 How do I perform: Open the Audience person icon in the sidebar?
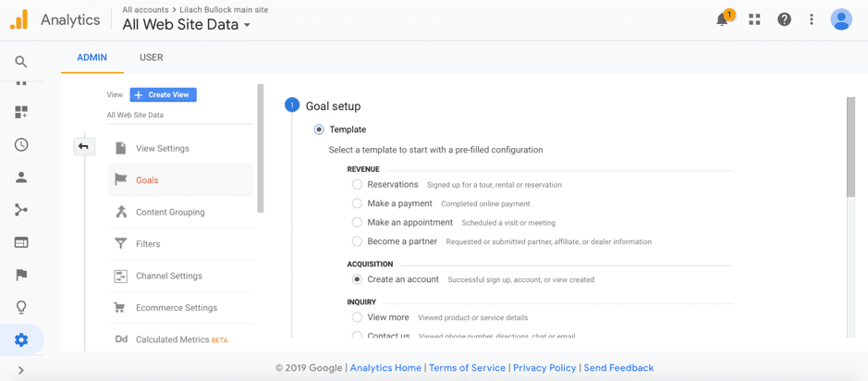(x=21, y=178)
